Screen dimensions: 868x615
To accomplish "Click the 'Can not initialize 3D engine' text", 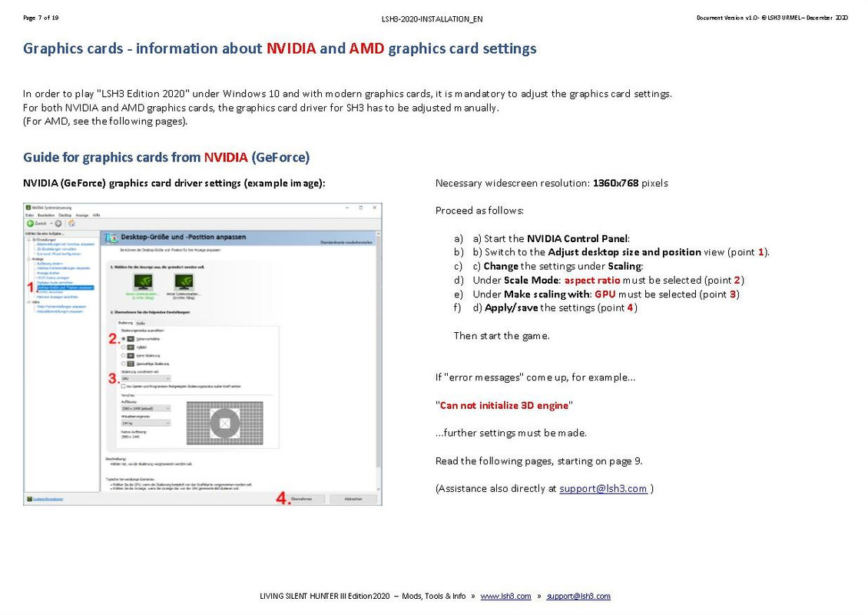I will pyautogui.click(x=504, y=406).
